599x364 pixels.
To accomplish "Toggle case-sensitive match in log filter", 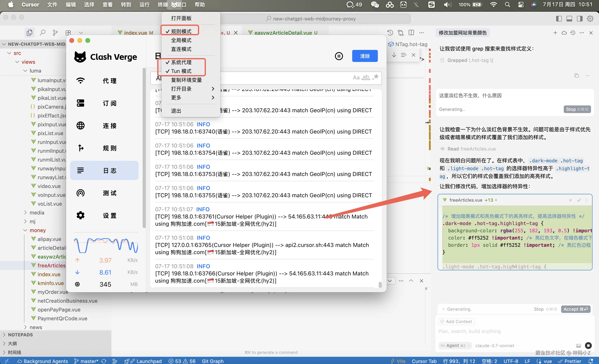I will 356,78.
